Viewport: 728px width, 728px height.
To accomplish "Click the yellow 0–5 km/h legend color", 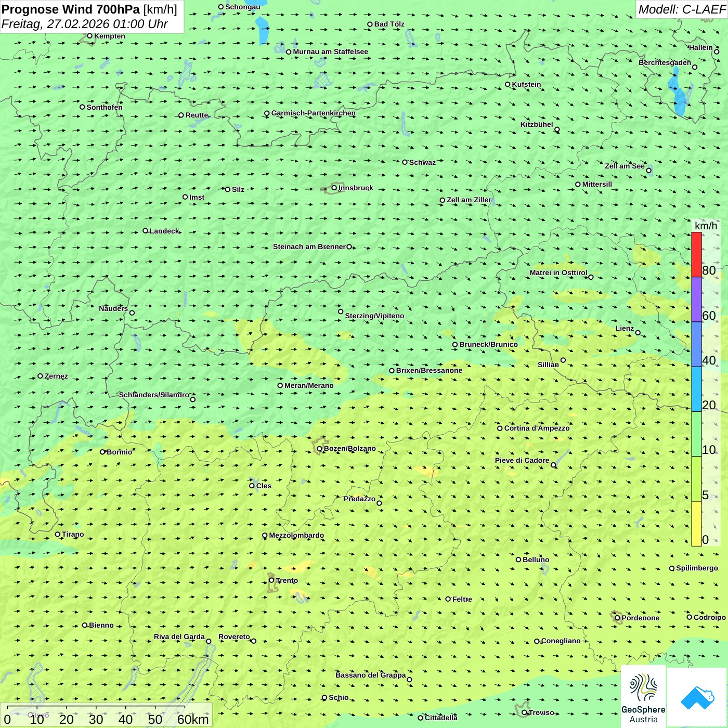I will pyautogui.click(x=696, y=524).
